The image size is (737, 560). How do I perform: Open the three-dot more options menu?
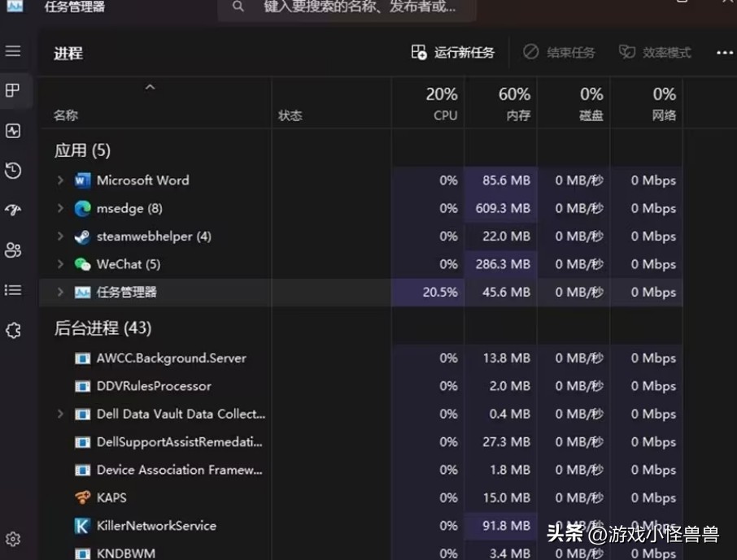[x=724, y=53]
